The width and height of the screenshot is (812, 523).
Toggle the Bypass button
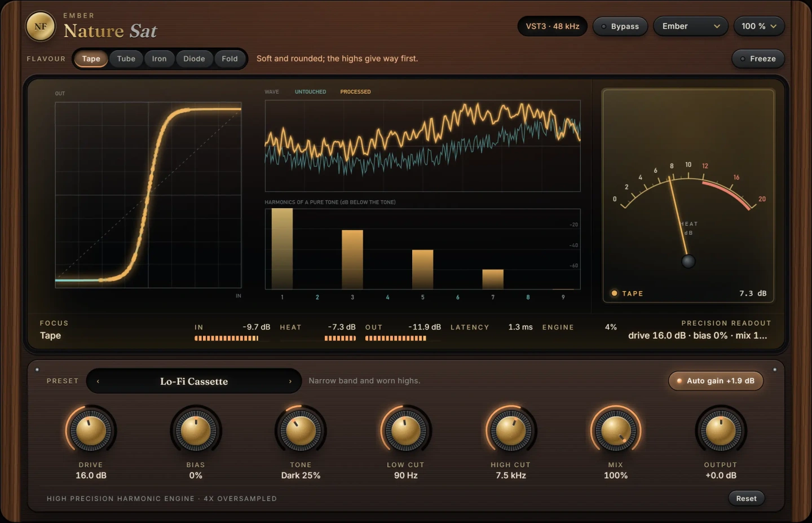tap(620, 27)
